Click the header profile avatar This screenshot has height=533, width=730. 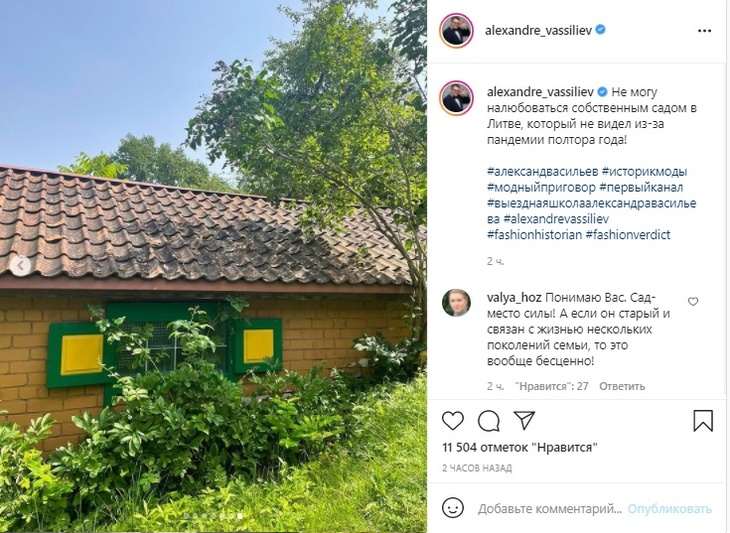(456, 31)
